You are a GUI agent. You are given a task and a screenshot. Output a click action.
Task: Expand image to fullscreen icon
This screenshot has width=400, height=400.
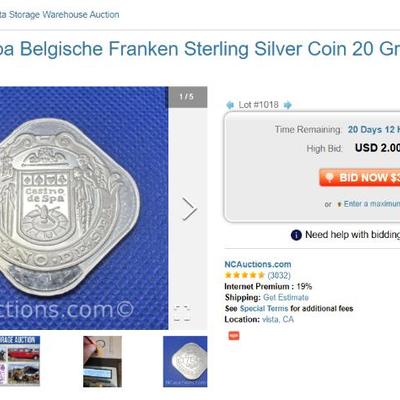[182, 313]
